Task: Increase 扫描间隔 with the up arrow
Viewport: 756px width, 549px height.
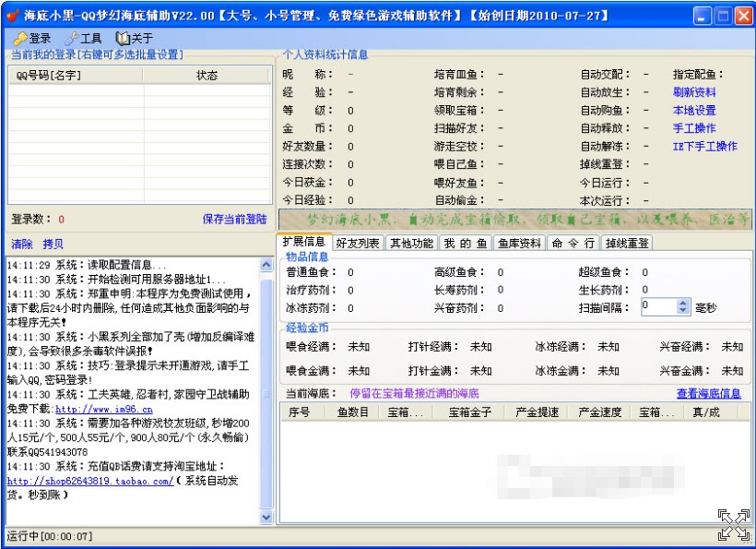Action: coord(682,303)
